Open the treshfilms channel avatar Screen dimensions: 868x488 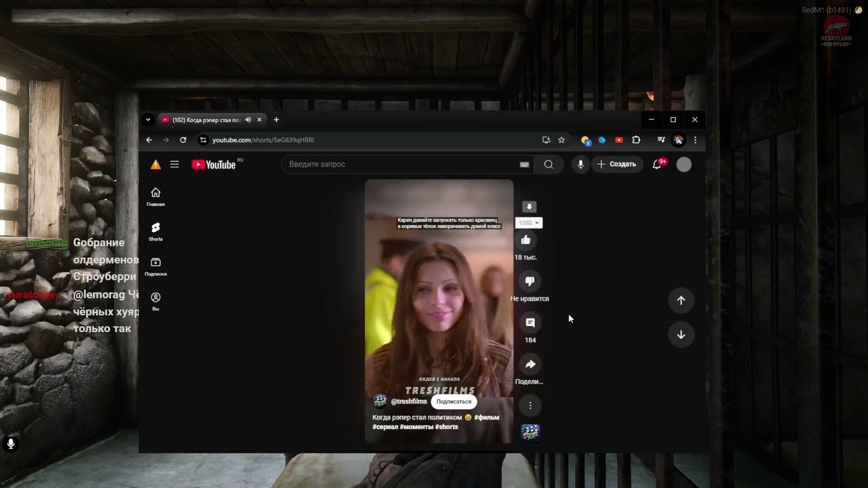coord(380,401)
